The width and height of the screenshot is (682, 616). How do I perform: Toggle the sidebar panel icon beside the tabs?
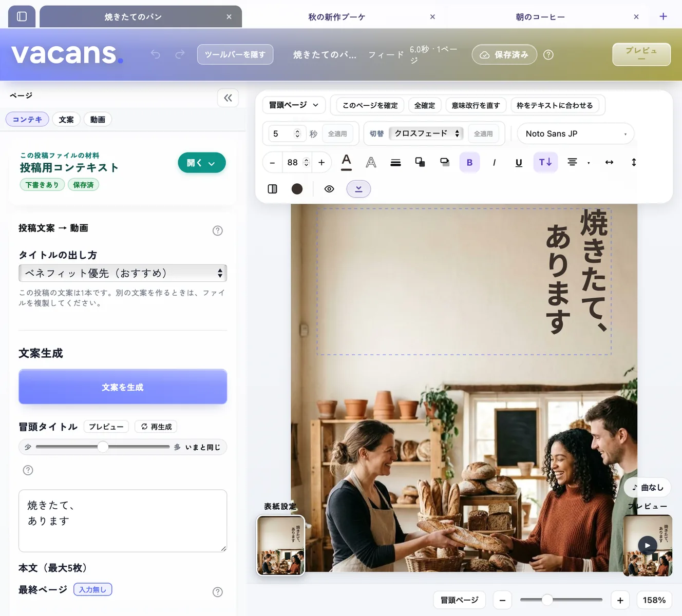(x=22, y=16)
